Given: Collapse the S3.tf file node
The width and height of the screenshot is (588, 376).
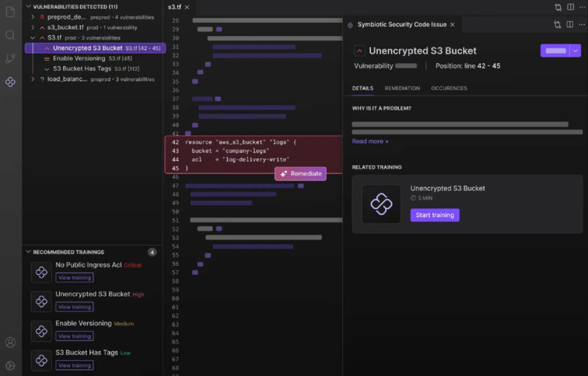Looking at the screenshot, I should pyautogui.click(x=33, y=37).
